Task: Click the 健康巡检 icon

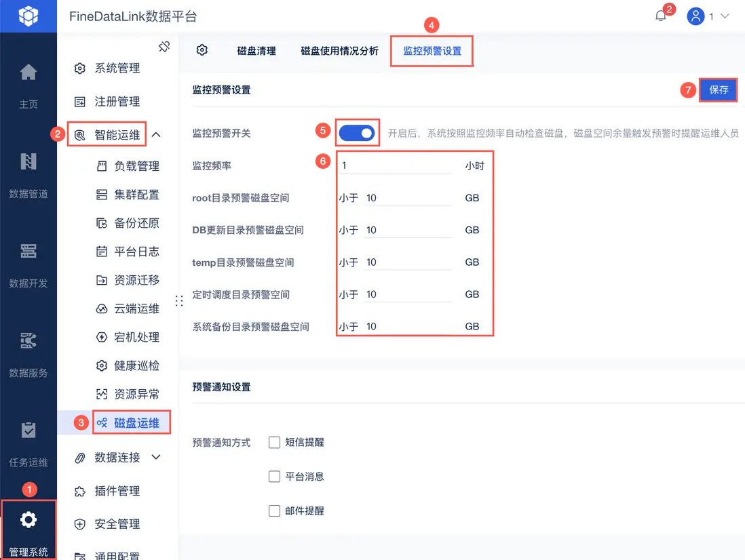Action: [102, 365]
